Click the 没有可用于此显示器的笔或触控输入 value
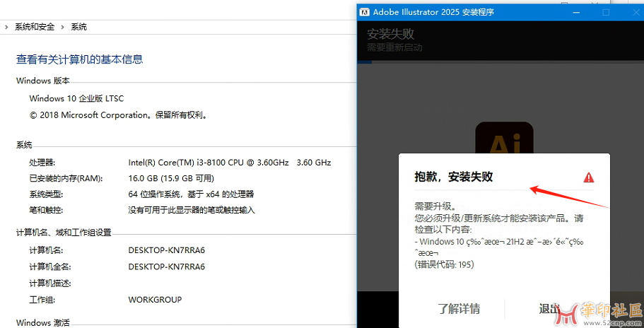Screen dimensions: 644x328 pyautogui.click(x=192, y=210)
